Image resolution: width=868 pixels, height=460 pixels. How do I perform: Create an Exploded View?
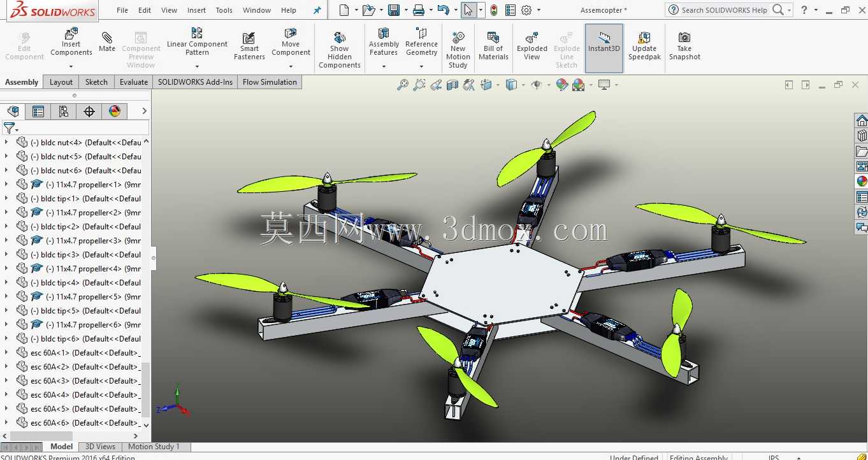(532, 45)
